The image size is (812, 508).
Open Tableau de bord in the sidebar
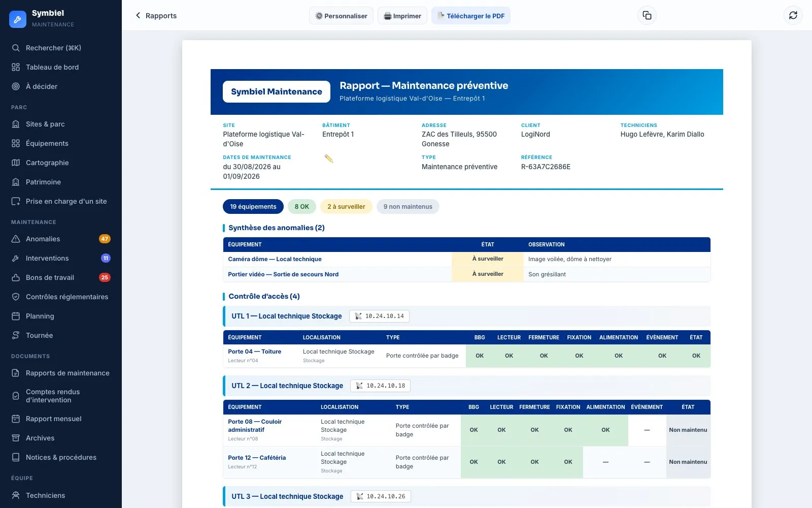[61, 67]
